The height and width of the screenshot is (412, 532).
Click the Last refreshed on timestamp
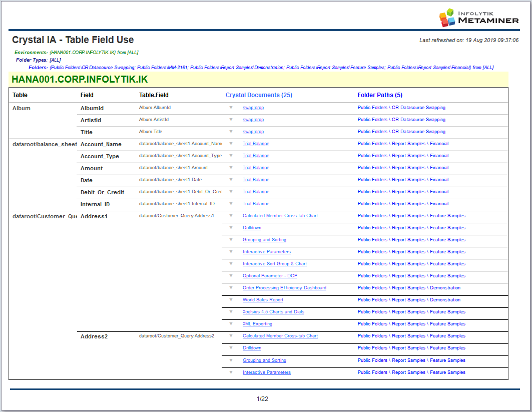pyautogui.click(x=469, y=40)
